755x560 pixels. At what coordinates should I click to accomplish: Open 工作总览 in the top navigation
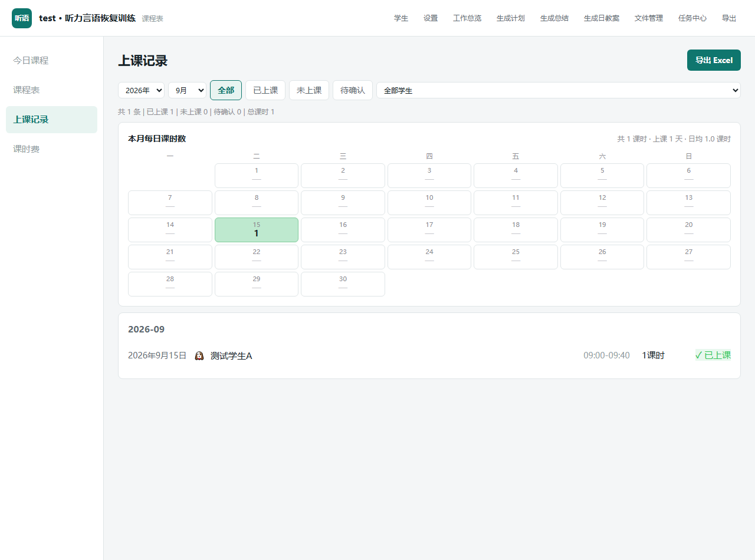(467, 18)
